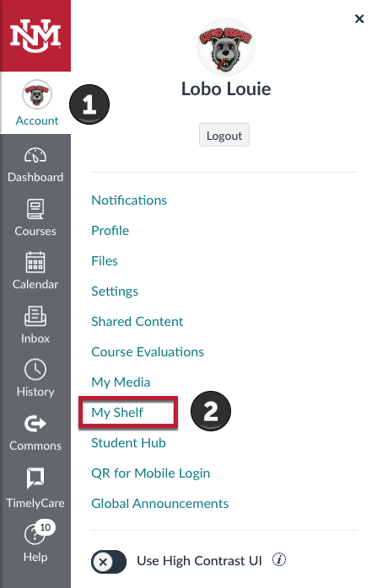Open the Notifications link
Image resolution: width=377 pixels, height=588 pixels.
coord(129,200)
